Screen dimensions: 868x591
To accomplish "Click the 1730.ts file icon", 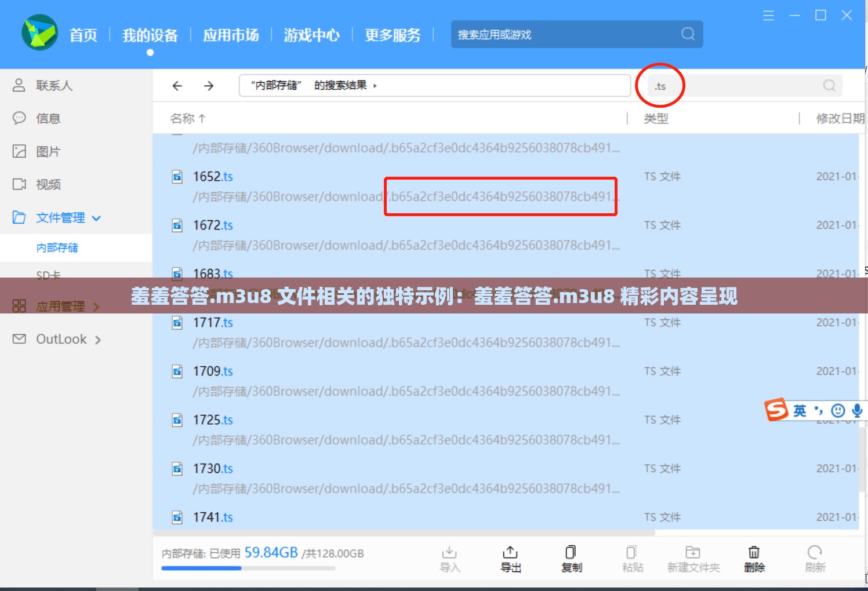I will click(177, 469).
